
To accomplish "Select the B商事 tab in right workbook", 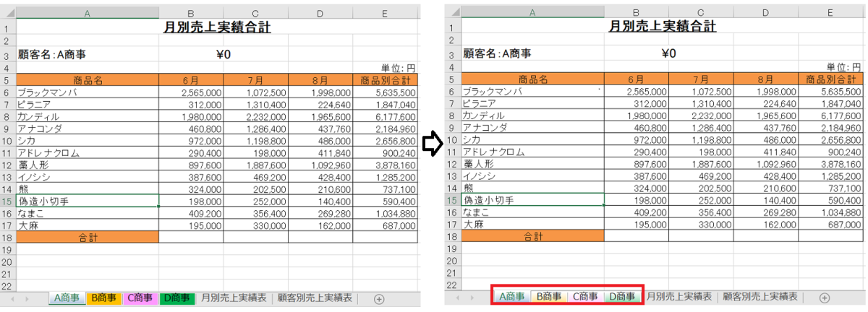I will pos(548,296).
